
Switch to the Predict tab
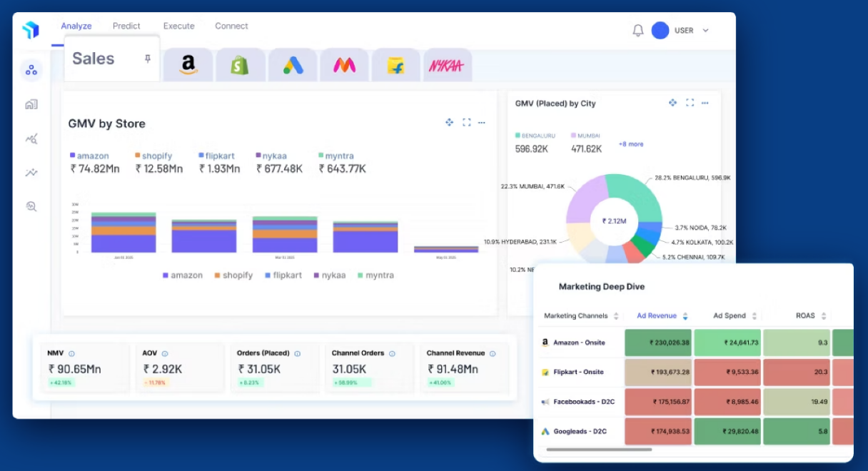(x=126, y=26)
